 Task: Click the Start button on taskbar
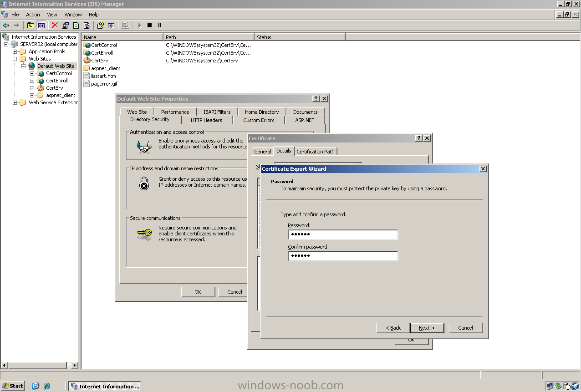coord(13,386)
